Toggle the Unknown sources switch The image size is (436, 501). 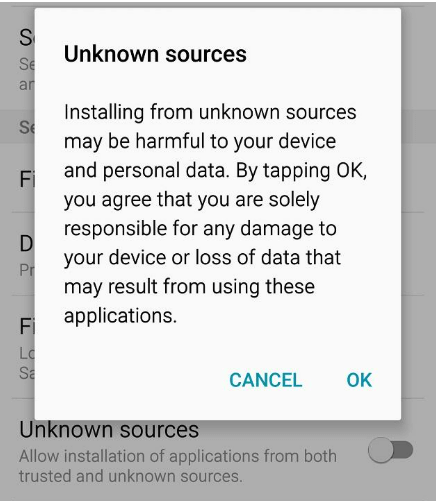[390, 450]
